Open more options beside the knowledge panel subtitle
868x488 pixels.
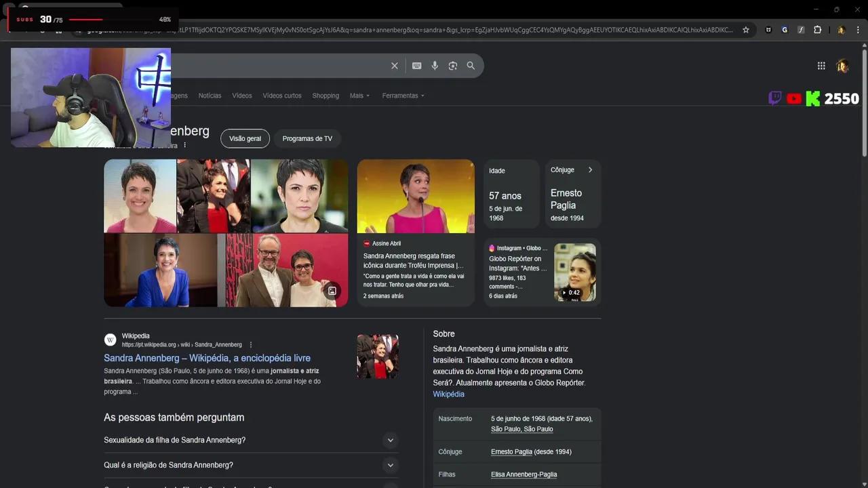184,145
